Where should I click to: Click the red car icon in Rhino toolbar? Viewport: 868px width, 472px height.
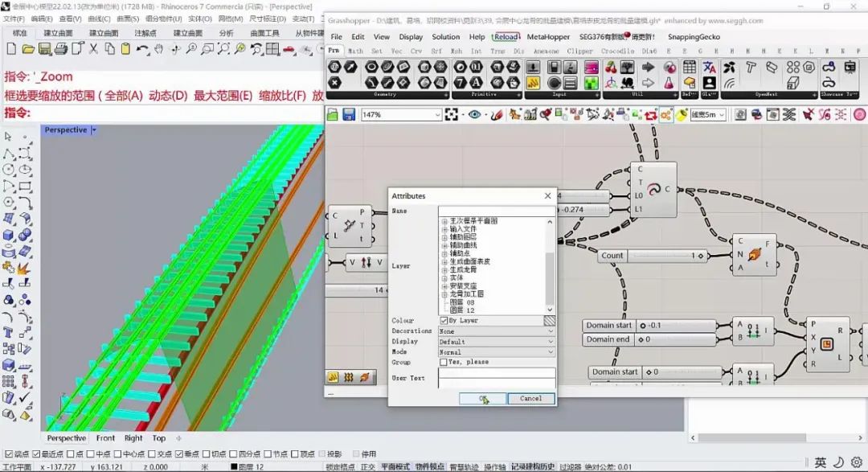pos(289,49)
